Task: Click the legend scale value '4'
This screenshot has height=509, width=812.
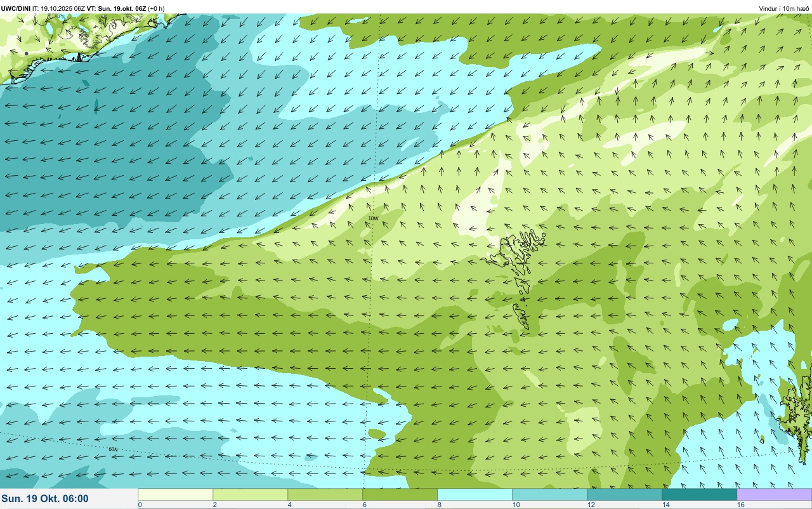Action: click(289, 505)
